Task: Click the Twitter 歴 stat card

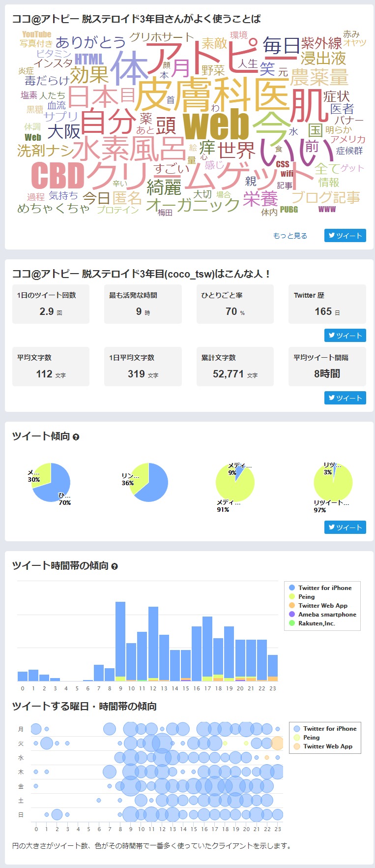Action: click(327, 304)
